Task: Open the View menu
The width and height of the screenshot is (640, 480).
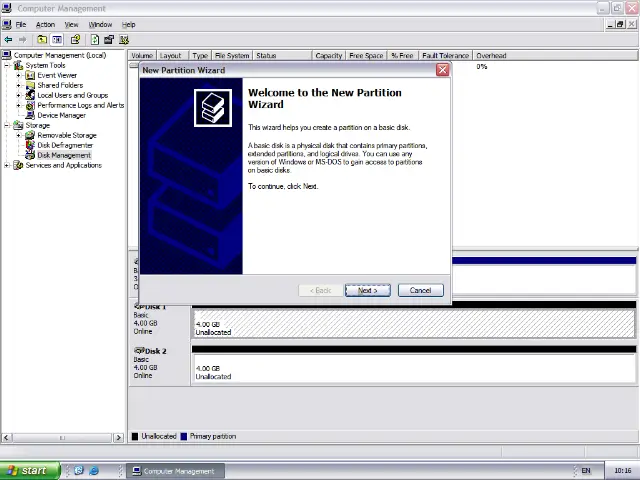Action: 71,24
